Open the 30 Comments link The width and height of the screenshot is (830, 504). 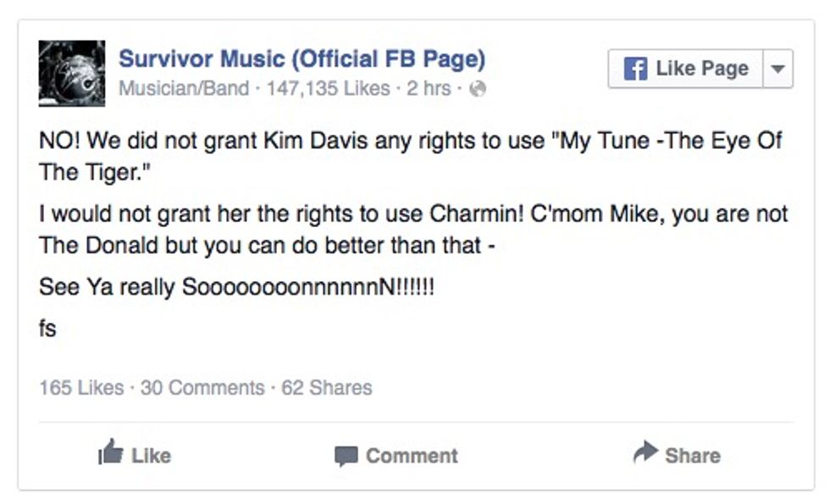tap(202, 388)
